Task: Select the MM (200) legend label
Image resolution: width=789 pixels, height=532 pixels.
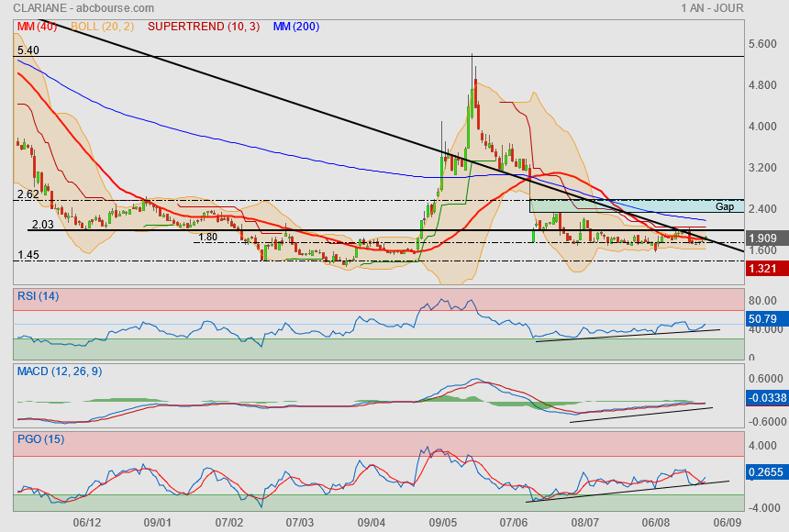Action: 296,27
